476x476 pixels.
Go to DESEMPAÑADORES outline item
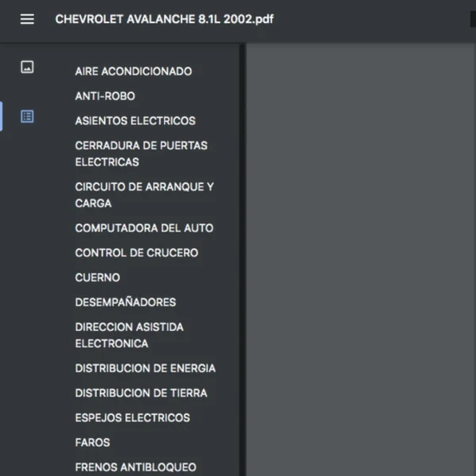pyautogui.click(x=125, y=302)
